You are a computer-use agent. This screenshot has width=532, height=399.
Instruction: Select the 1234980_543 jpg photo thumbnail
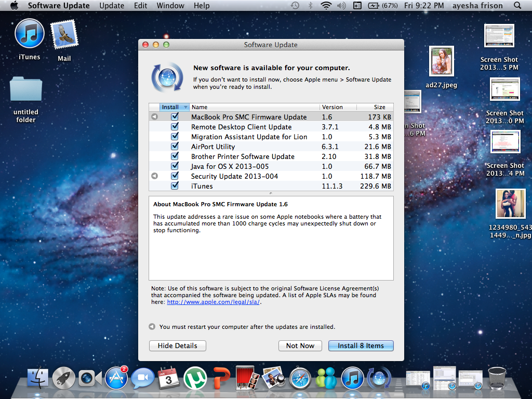coord(510,204)
